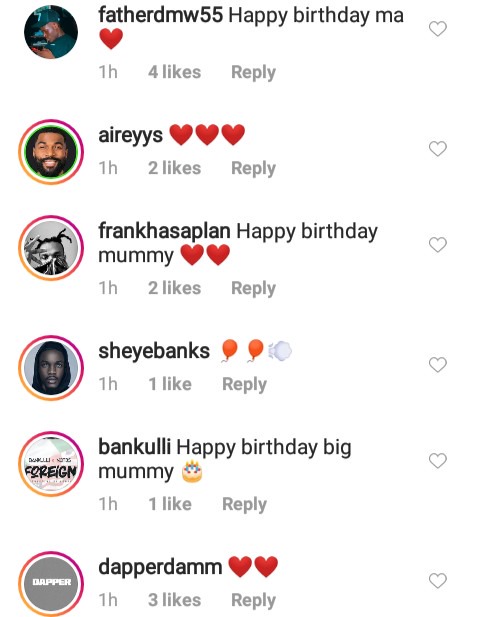Open sheyebanks profile avatar
Image resolution: width=480 pixels, height=617 pixels.
(51, 368)
